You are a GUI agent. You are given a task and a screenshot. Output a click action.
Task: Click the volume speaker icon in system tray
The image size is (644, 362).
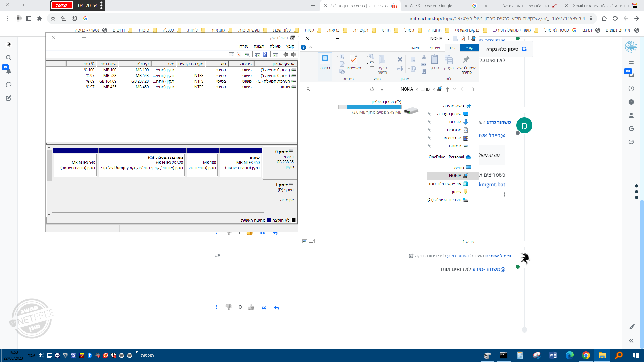[x=41, y=355]
